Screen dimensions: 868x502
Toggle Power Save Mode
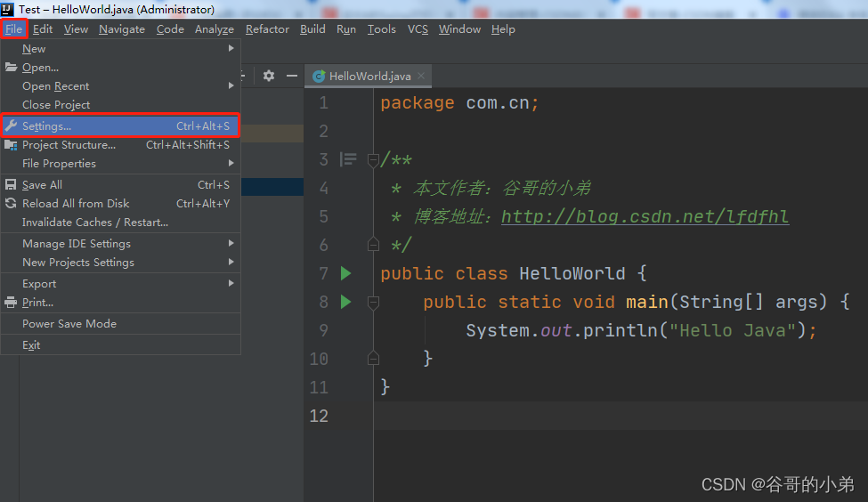pos(121,324)
